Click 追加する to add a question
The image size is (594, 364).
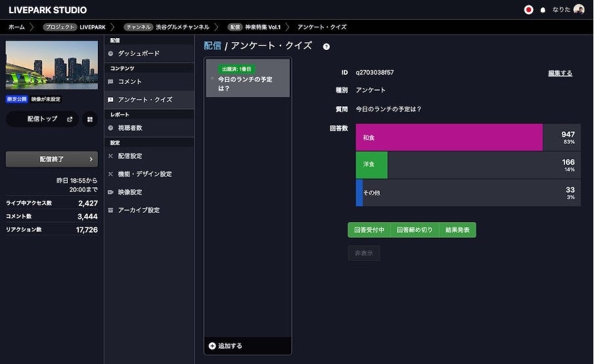pos(225,346)
